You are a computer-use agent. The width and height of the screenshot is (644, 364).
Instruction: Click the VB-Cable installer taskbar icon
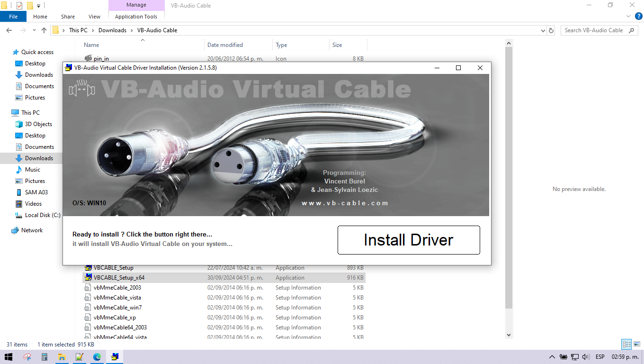[x=115, y=357]
